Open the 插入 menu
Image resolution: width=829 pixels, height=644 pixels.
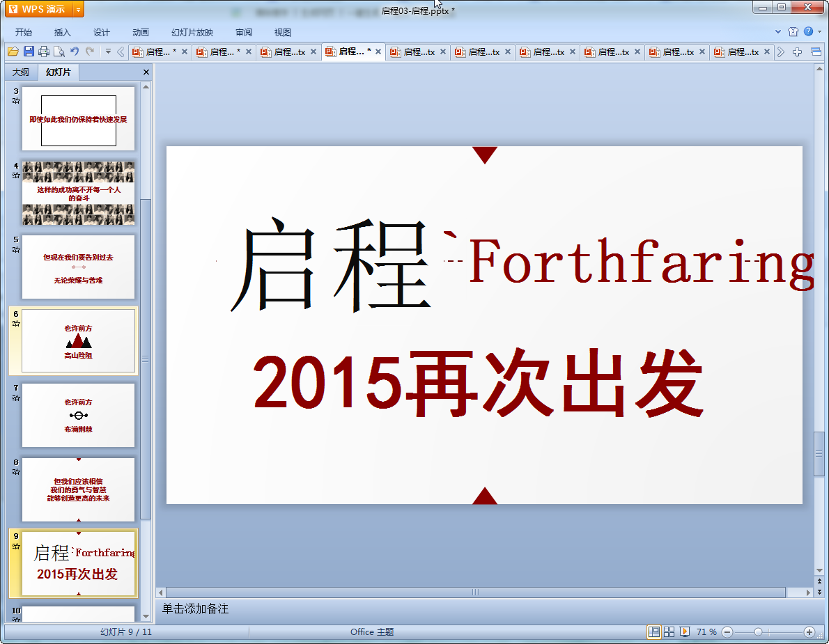tap(63, 32)
